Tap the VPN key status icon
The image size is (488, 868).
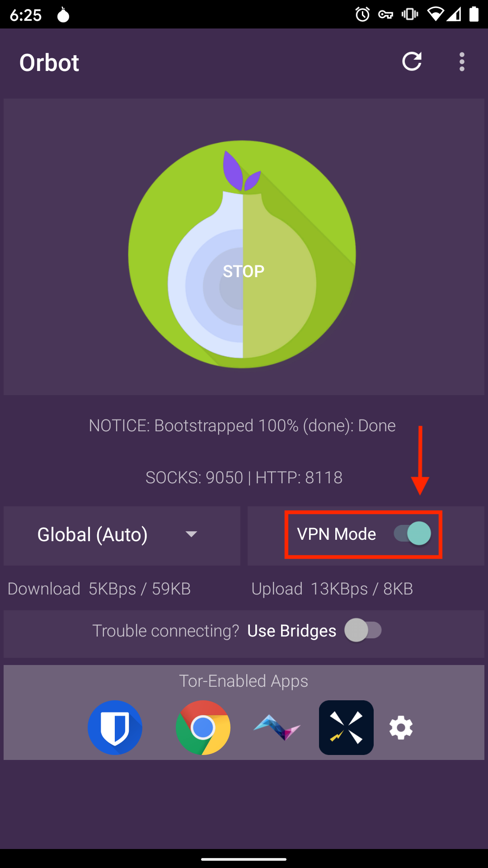pyautogui.click(x=385, y=15)
